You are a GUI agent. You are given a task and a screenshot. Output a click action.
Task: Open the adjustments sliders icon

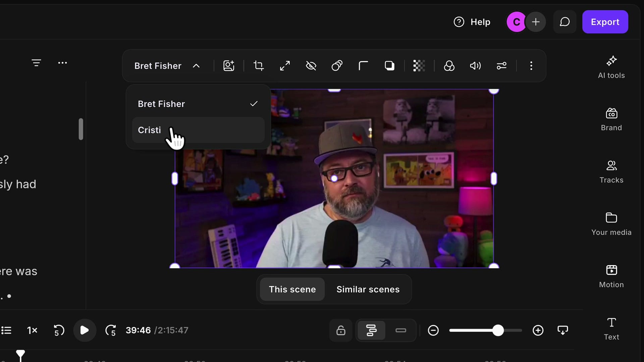click(x=501, y=66)
